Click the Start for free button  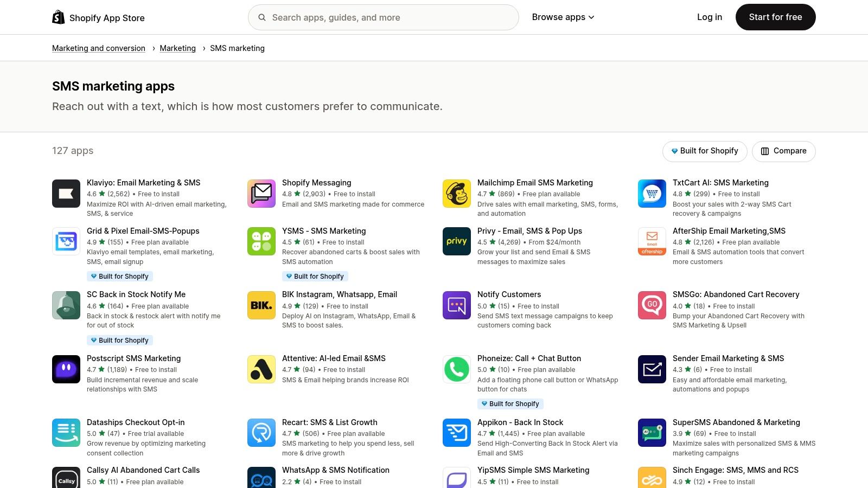(x=775, y=17)
